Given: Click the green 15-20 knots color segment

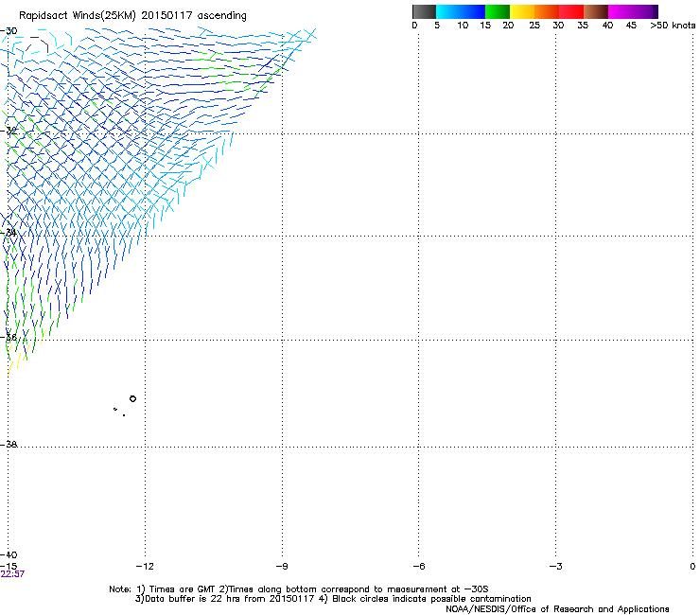Looking at the screenshot, I should 498,11.
